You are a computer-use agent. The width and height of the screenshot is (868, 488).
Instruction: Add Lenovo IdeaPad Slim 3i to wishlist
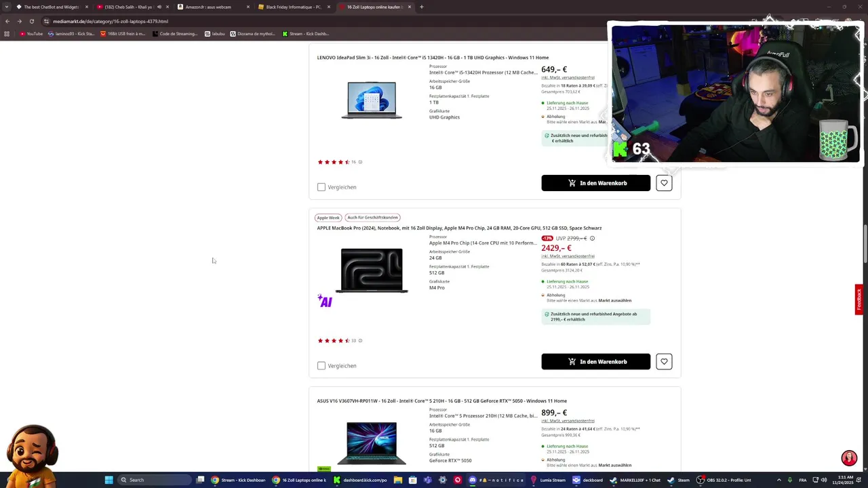coord(664,183)
